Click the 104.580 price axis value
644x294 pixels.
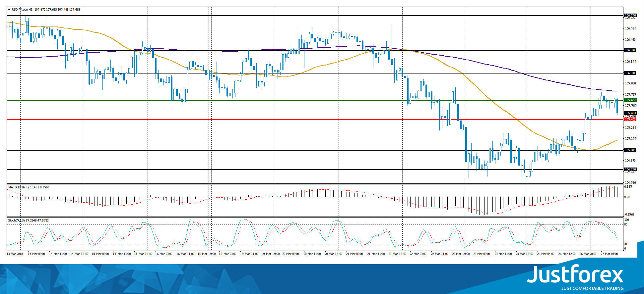pos(630,182)
